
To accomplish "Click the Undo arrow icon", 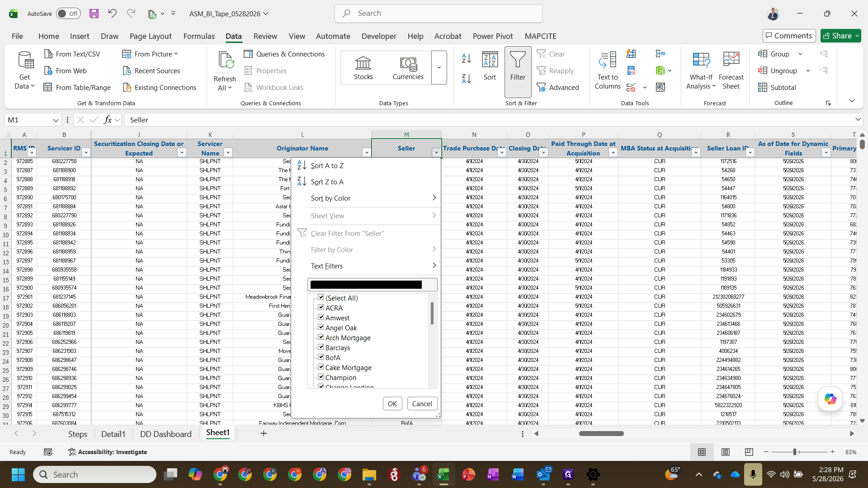I will pos(112,14).
